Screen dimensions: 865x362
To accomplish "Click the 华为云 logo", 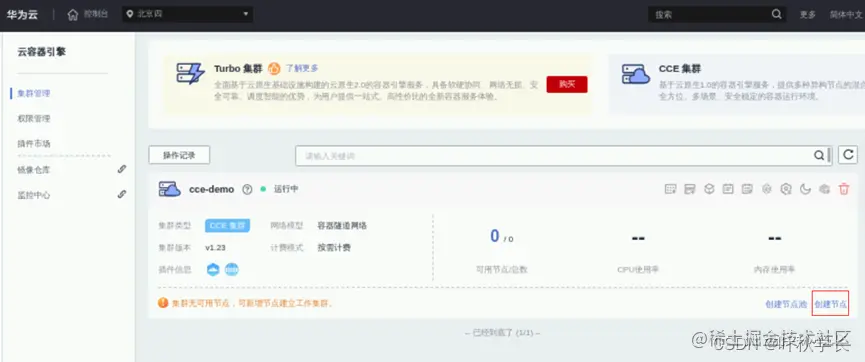I will tap(22, 15).
